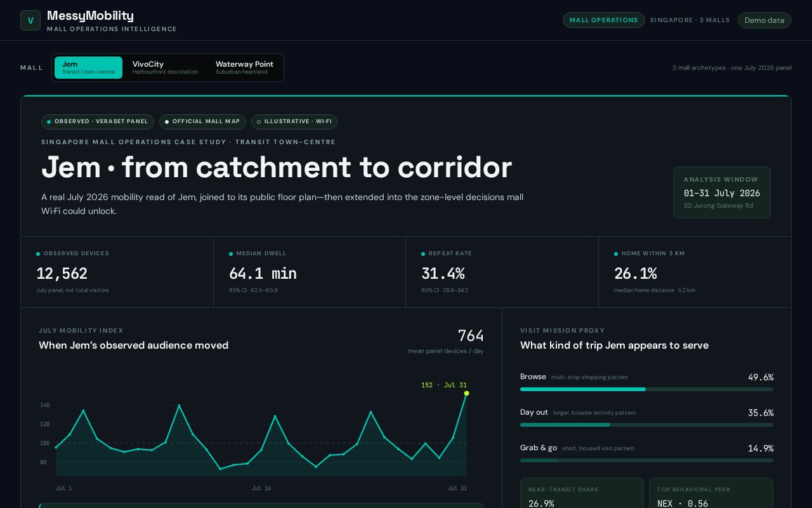Click the 26.9% near-transit share value
The height and width of the screenshot is (508, 812).
click(541, 503)
